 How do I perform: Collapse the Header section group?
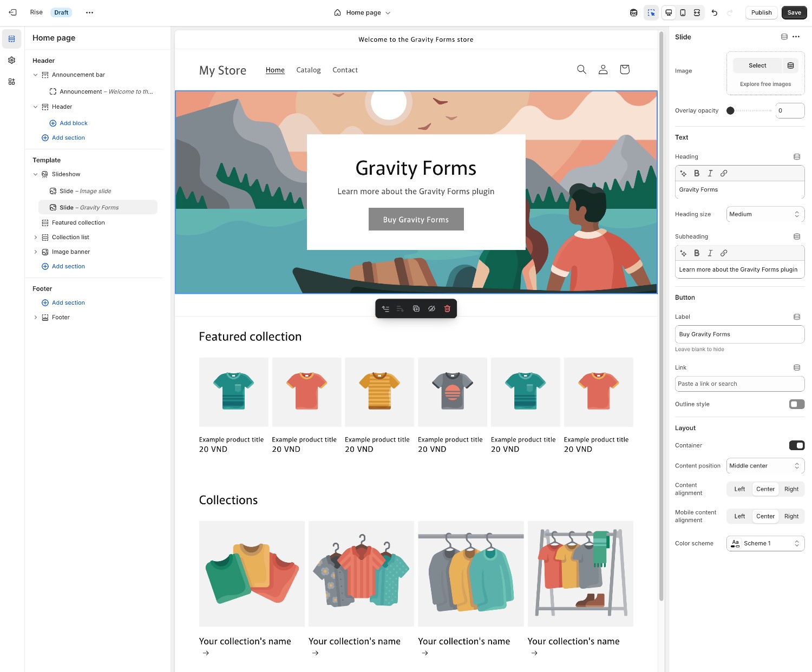[36, 107]
